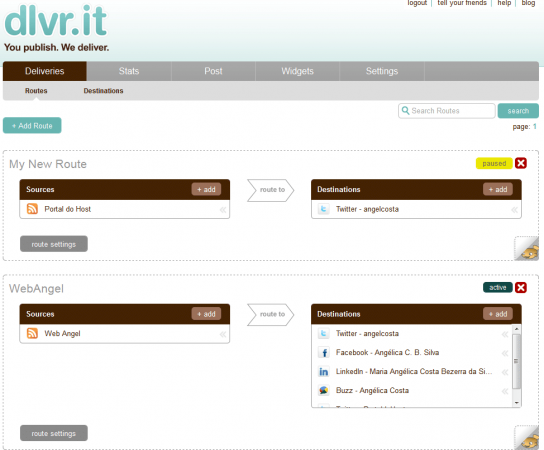The width and height of the screenshot is (544, 450).
Task: Click Twitter icon in WebAngel destinations
Action: (x=323, y=333)
